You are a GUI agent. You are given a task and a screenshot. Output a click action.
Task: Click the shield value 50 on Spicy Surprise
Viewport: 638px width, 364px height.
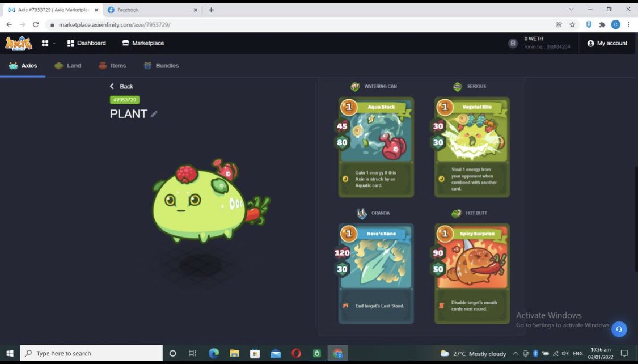point(438,269)
